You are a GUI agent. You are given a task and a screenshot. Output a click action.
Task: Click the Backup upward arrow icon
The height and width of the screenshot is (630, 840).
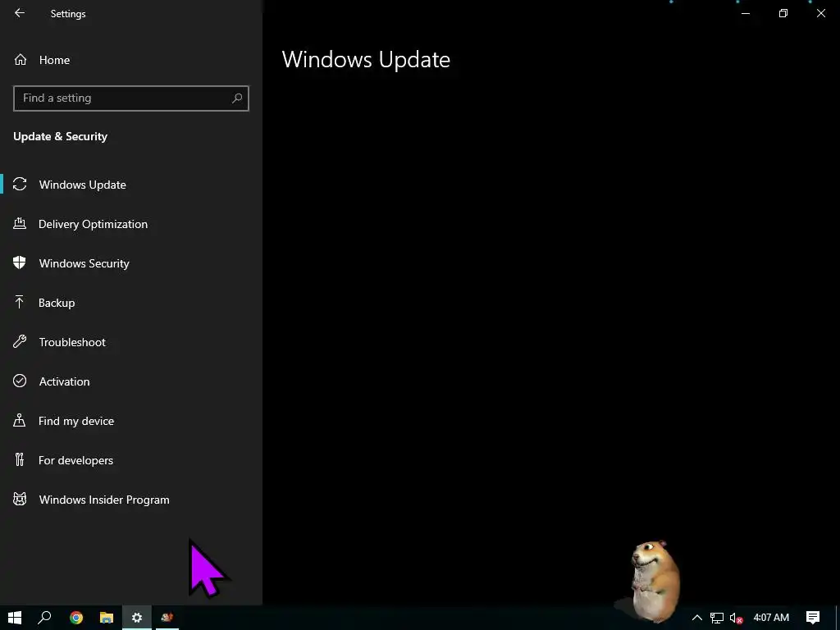20,302
